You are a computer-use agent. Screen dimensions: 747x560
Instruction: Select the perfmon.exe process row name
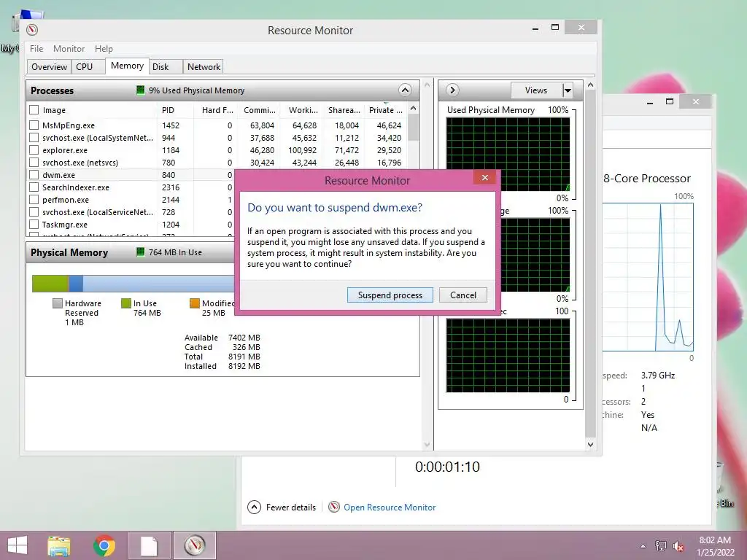point(65,200)
